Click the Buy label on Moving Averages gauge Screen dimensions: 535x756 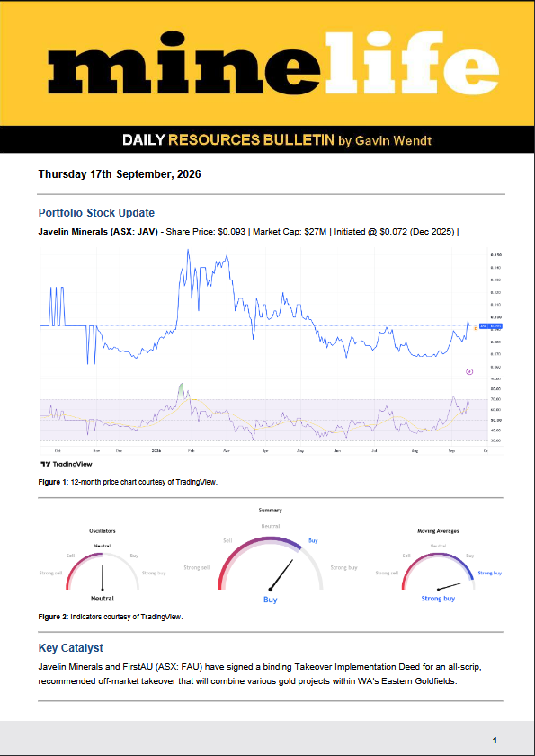click(470, 556)
